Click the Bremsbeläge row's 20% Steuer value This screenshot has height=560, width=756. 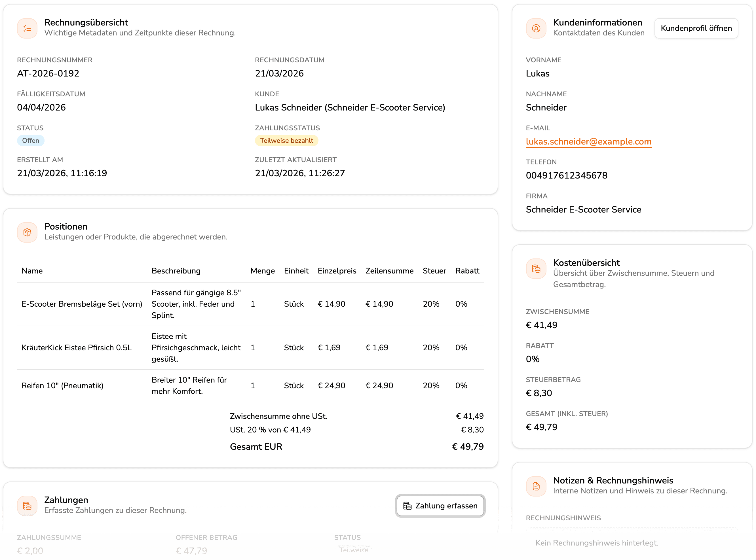(431, 304)
